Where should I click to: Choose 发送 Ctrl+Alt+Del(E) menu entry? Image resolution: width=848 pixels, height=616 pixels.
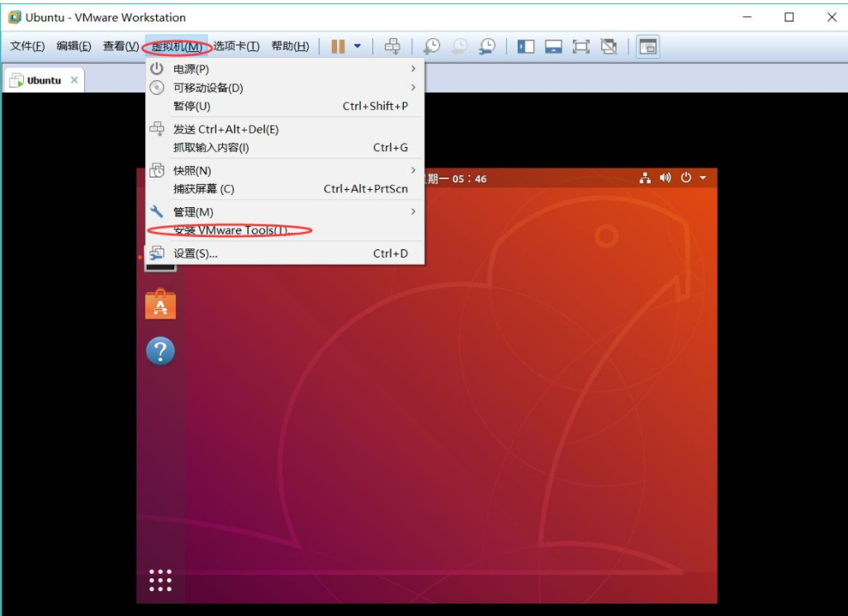[x=285, y=130]
